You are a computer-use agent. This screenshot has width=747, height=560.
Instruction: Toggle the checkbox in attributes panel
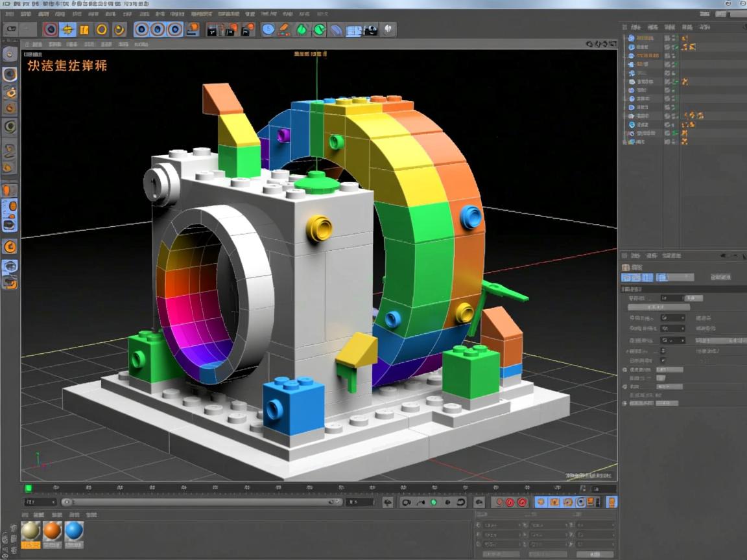point(663,360)
